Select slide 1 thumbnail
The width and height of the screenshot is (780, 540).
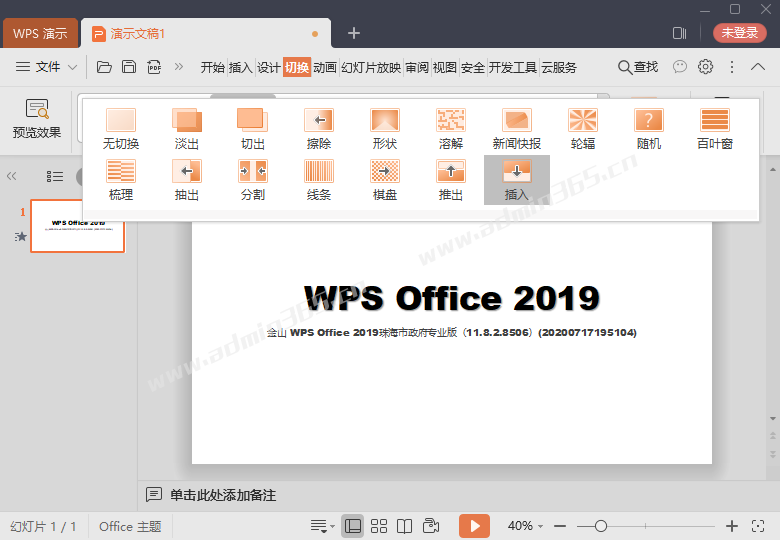coord(78,226)
